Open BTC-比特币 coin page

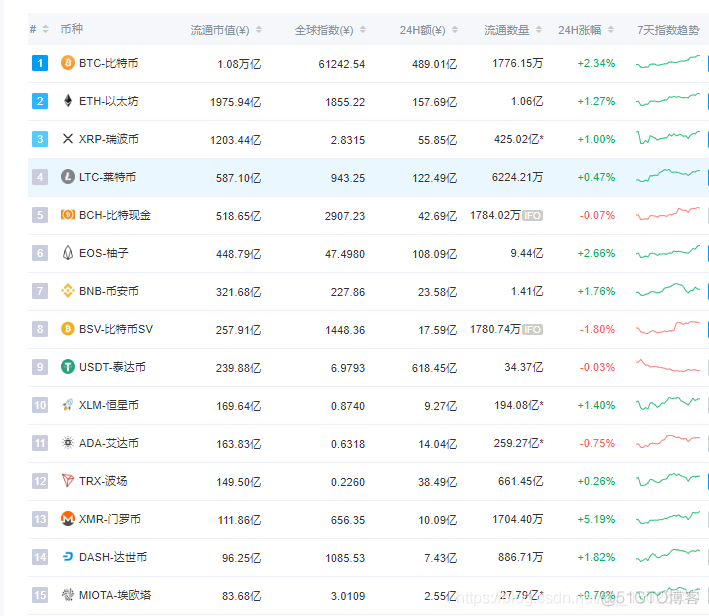[x=109, y=63]
